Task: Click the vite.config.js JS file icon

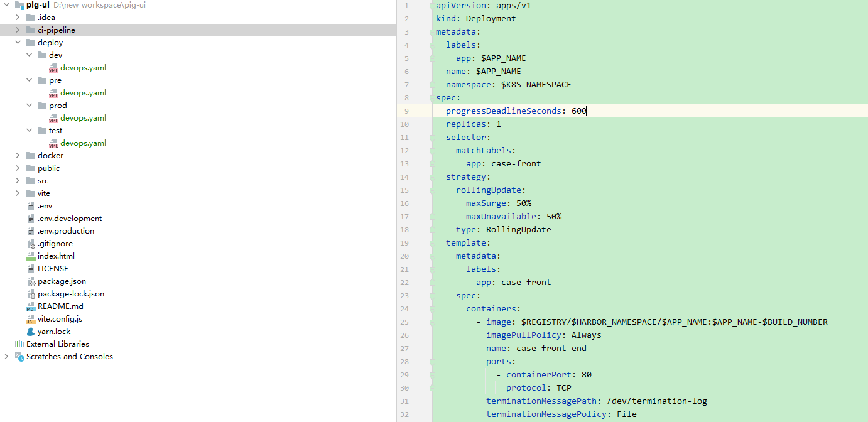Action: [31, 319]
